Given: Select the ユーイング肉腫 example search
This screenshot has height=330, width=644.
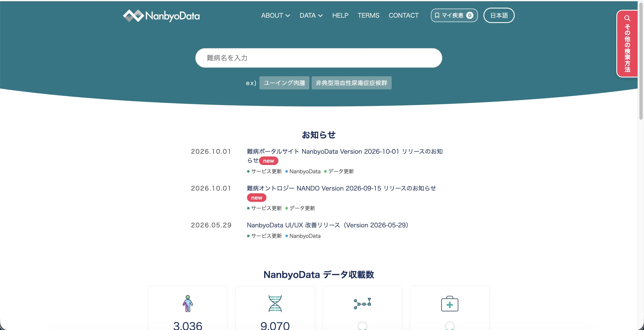Looking at the screenshot, I should coord(284,83).
